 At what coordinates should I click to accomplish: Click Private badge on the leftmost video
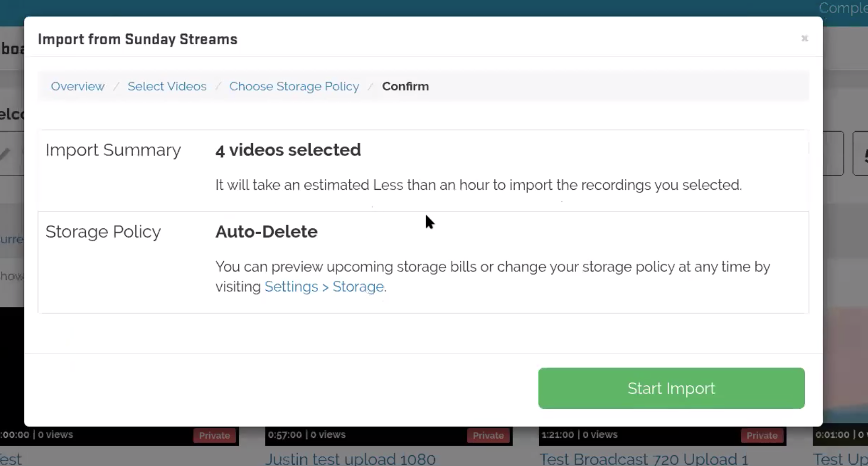coord(214,436)
